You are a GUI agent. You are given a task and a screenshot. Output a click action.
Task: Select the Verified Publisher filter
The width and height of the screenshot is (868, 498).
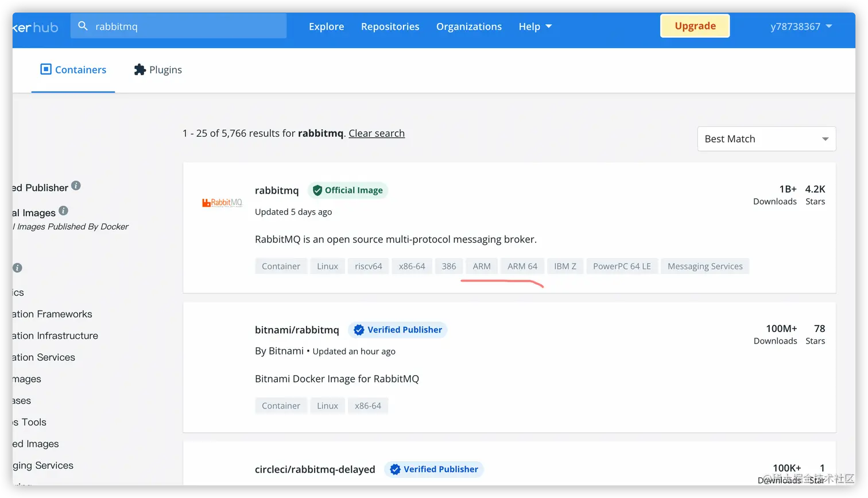(40, 188)
